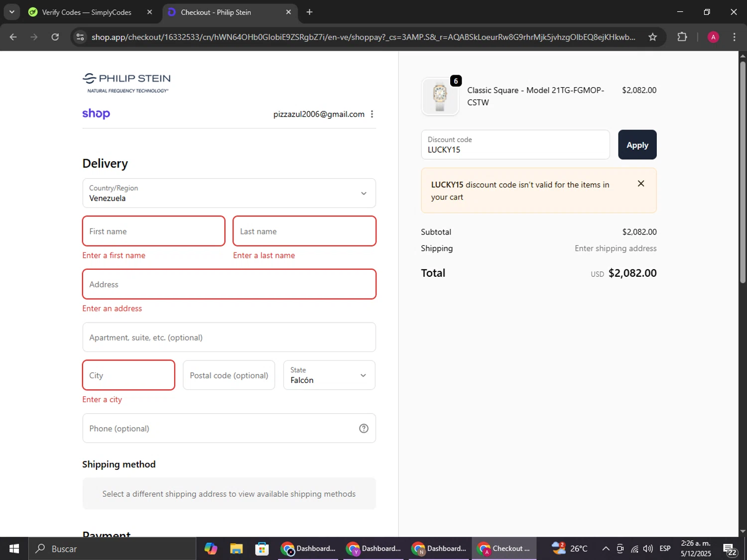Click the 'Enter shipping address' text

[x=616, y=248]
